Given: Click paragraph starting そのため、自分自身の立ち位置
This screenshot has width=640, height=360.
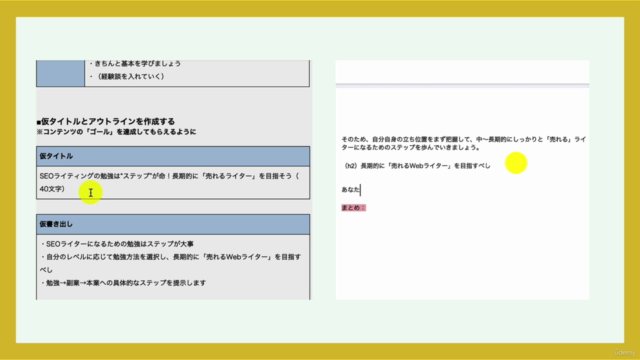Looking at the screenshot, I should coord(464,143).
